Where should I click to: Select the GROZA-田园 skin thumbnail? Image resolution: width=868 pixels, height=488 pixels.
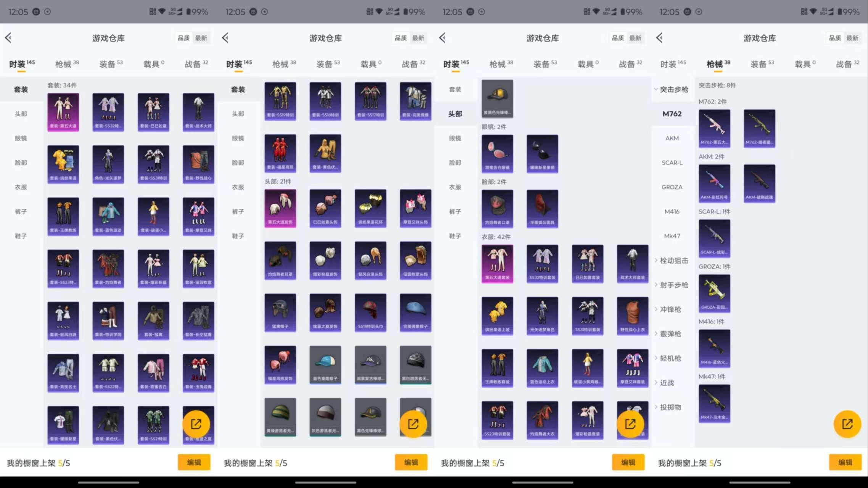click(714, 293)
